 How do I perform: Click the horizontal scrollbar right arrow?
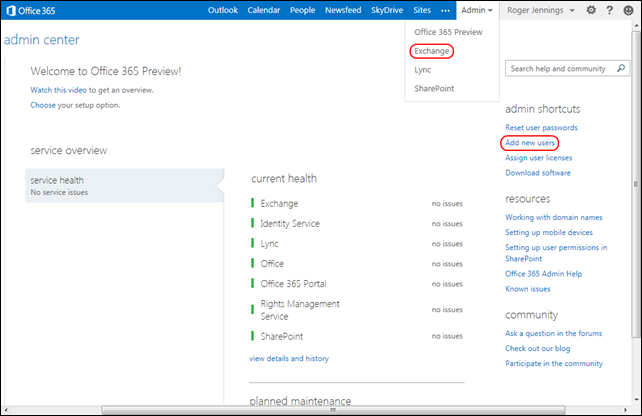click(x=625, y=410)
